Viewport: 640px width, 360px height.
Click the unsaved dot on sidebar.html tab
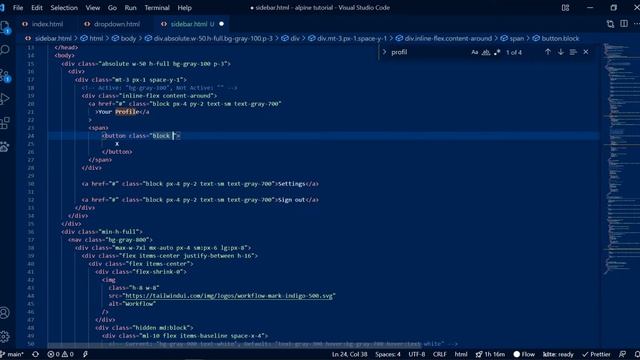(x=221, y=24)
